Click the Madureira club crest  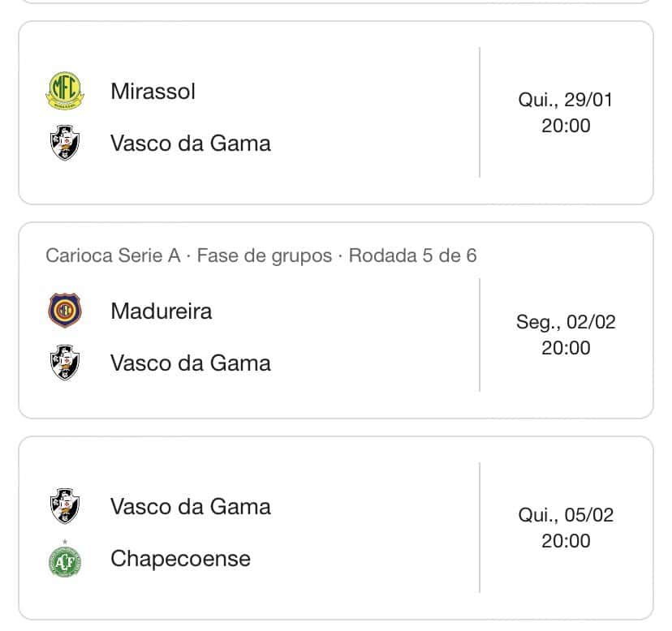point(65,311)
